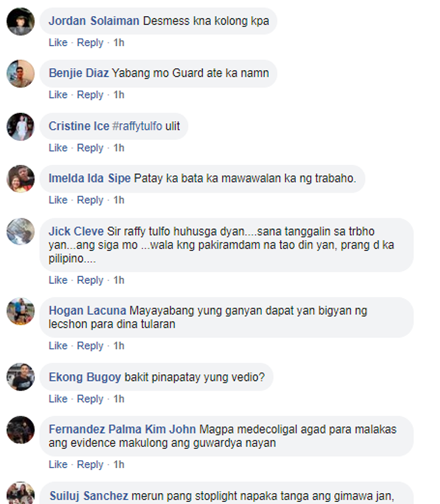
Task: Like Fernandez Palma Kim John's comment
Action: (58, 465)
